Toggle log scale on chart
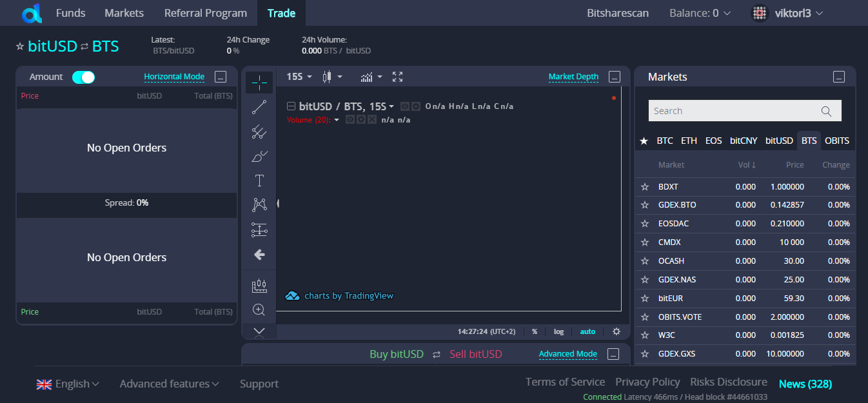 558,331
